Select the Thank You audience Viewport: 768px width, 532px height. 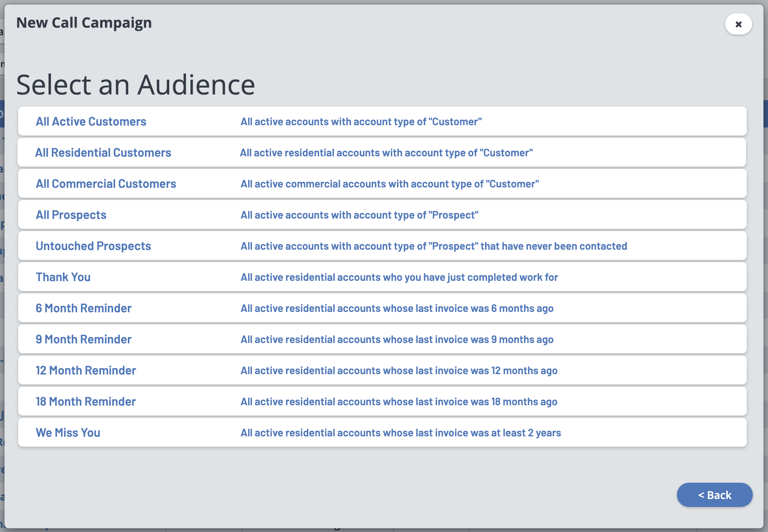click(63, 277)
